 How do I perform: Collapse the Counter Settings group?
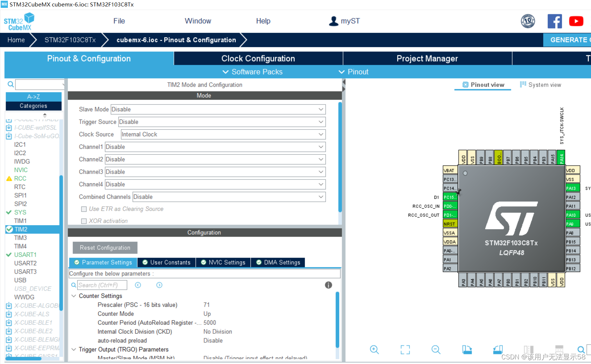pos(74,296)
